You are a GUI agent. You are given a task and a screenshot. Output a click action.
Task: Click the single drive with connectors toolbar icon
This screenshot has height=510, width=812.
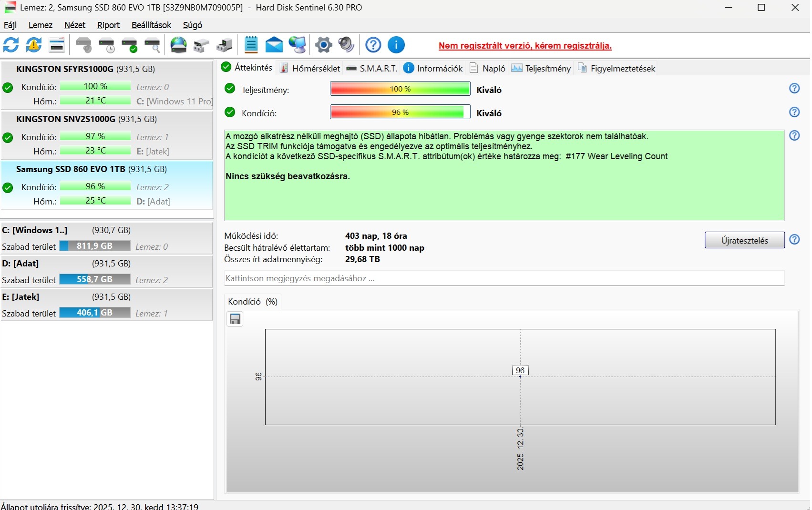[x=201, y=45]
